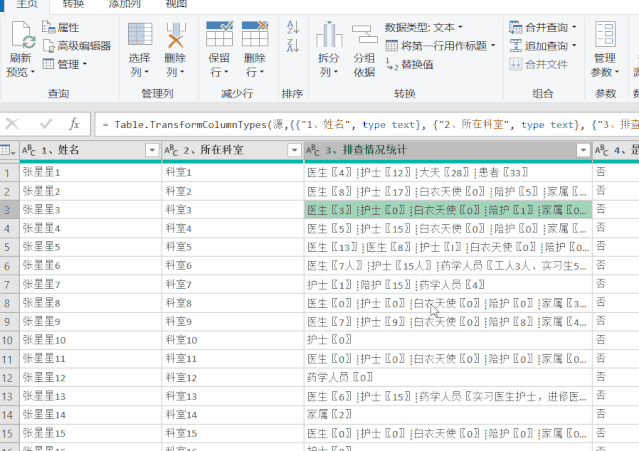Select row number 3
639x451 pixels.
[x=7, y=210]
